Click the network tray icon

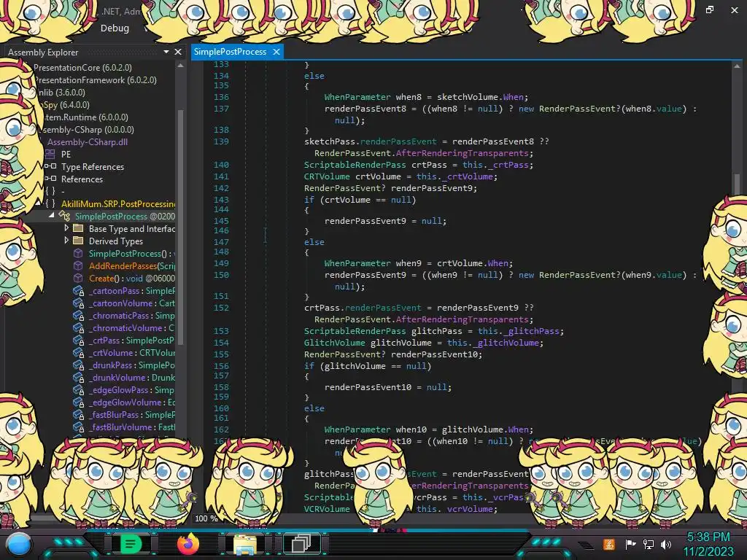649,544
